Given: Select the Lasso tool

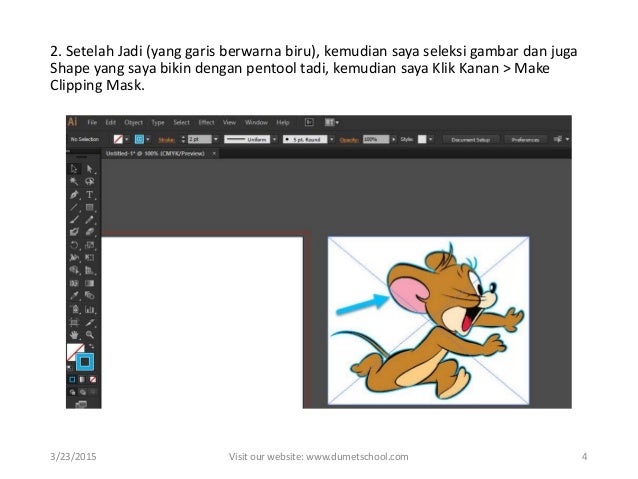Looking at the screenshot, I should (90, 182).
